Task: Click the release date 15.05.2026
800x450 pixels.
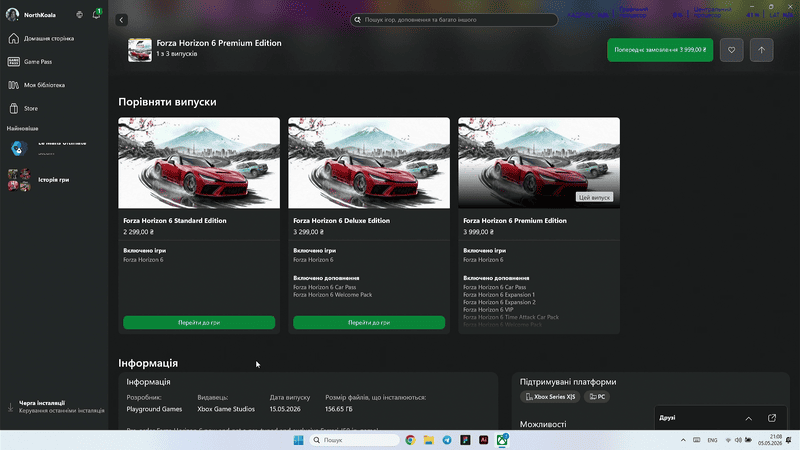Action: 285,409
